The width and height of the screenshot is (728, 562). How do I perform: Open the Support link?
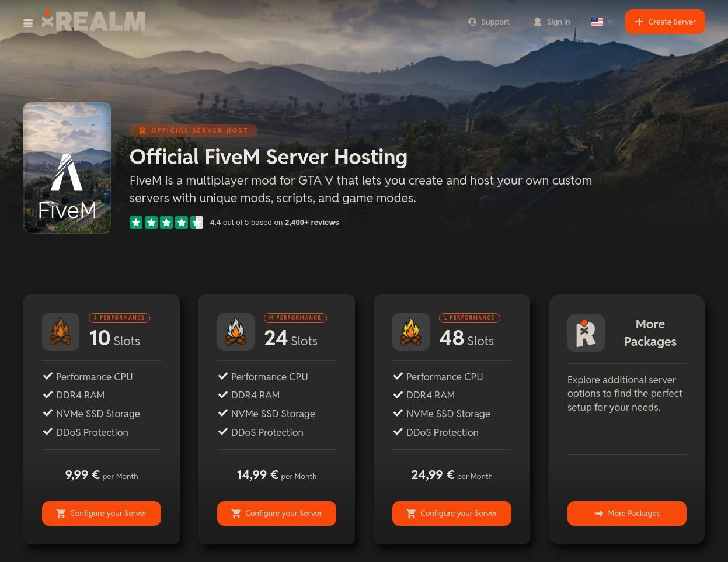click(x=489, y=22)
